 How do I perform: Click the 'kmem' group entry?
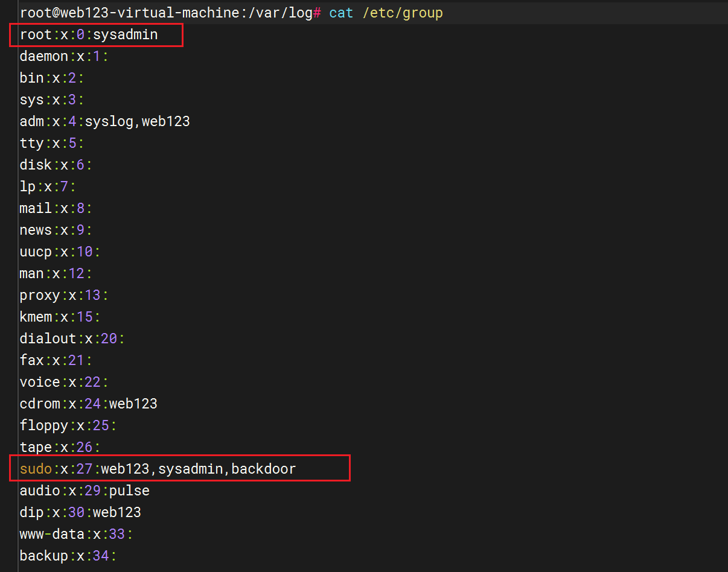pos(36,317)
